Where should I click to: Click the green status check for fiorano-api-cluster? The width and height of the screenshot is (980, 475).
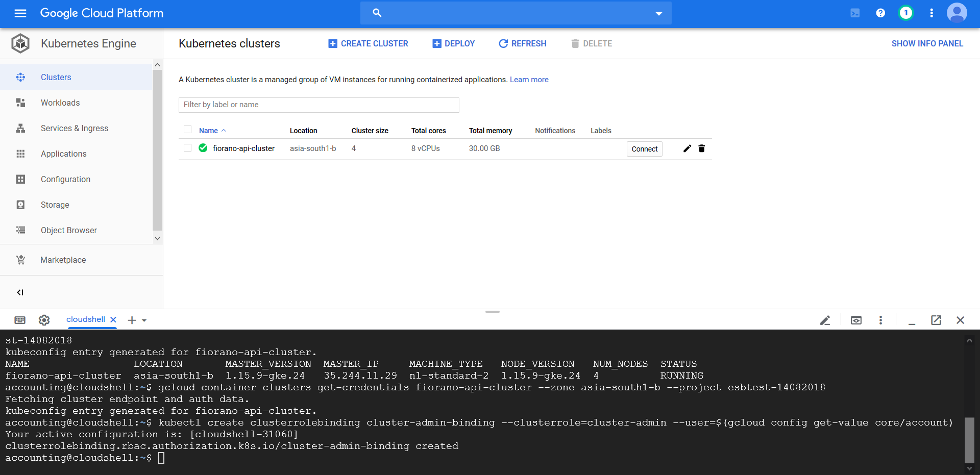point(203,148)
